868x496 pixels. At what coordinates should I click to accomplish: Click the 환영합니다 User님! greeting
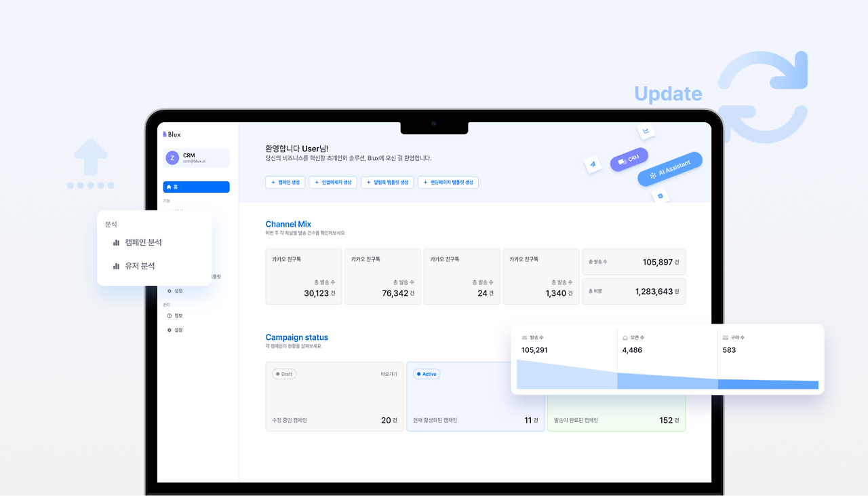coord(297,148)
